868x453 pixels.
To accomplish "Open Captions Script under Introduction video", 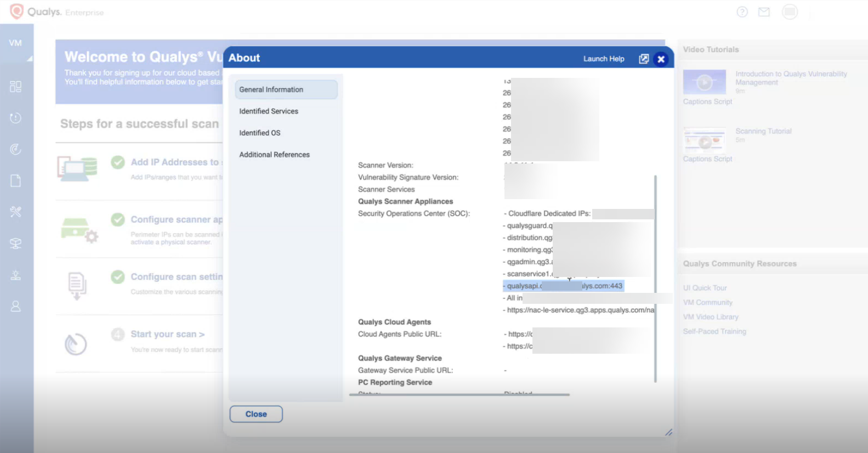I will click(707, 101).
